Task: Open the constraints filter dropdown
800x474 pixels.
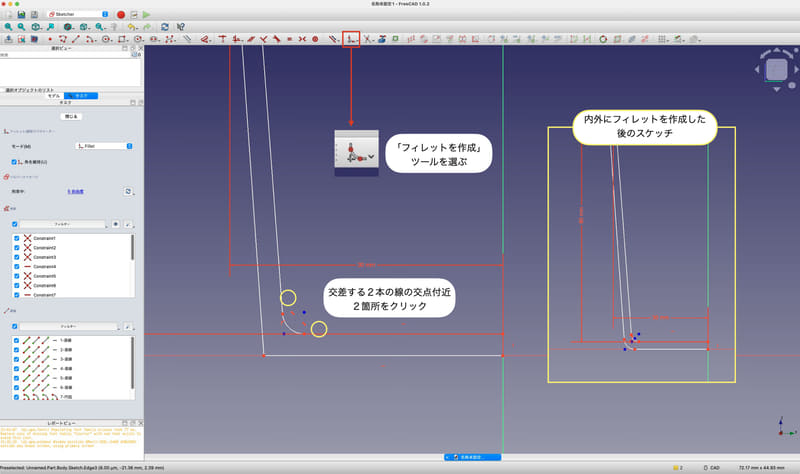Action: click(x=63, y=224)
